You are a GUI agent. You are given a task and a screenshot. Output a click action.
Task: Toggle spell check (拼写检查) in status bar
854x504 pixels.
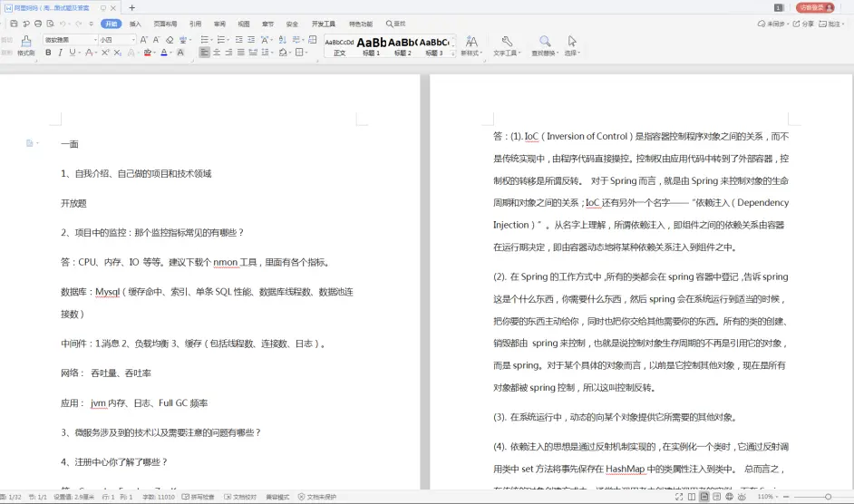click(199, 497)
